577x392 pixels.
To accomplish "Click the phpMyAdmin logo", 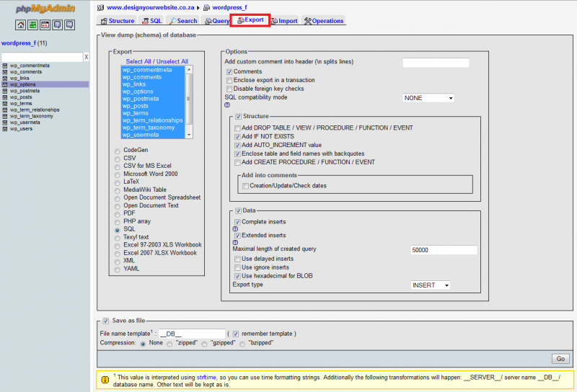I will [45, 9].
